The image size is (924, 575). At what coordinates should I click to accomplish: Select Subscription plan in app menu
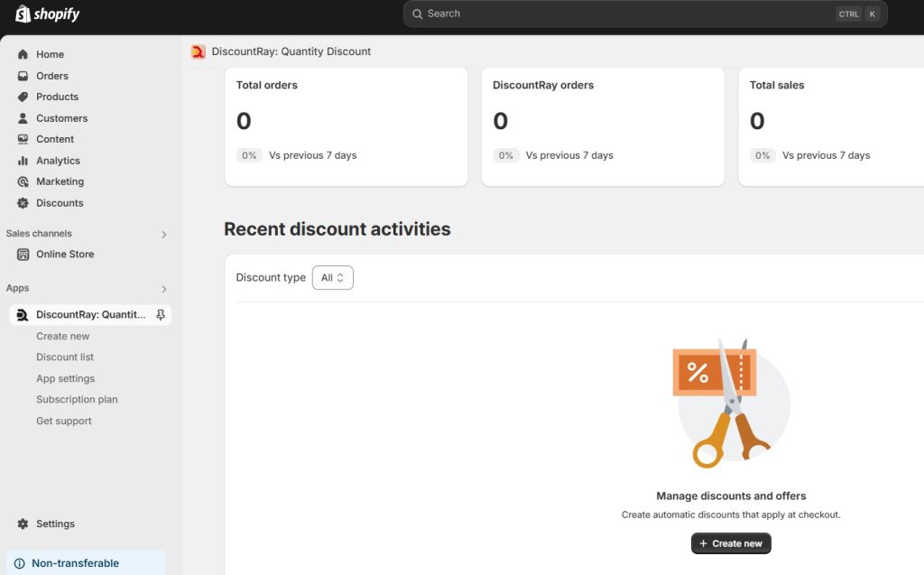(77, 400)
